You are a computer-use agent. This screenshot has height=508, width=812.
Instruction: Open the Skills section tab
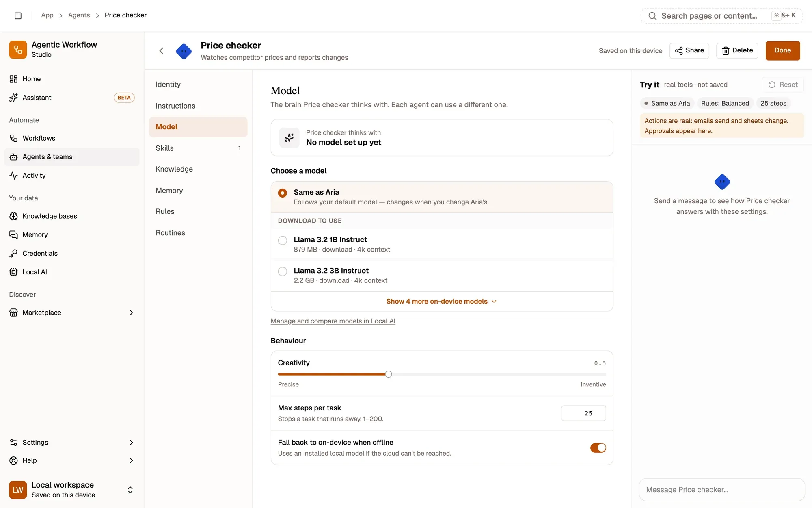pos(198,148)
